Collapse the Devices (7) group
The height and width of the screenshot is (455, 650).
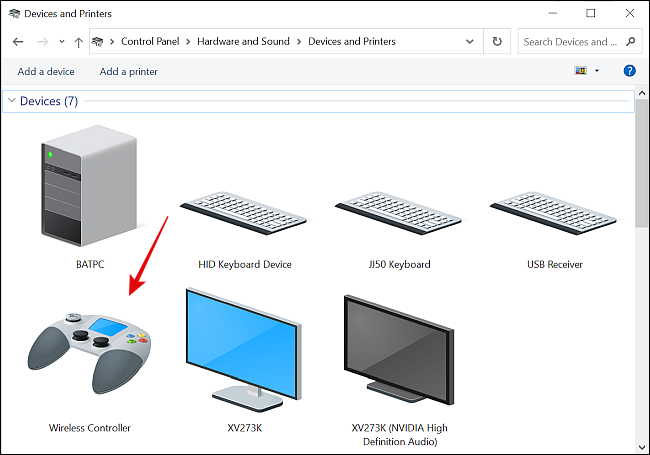(x=12, y=100)
